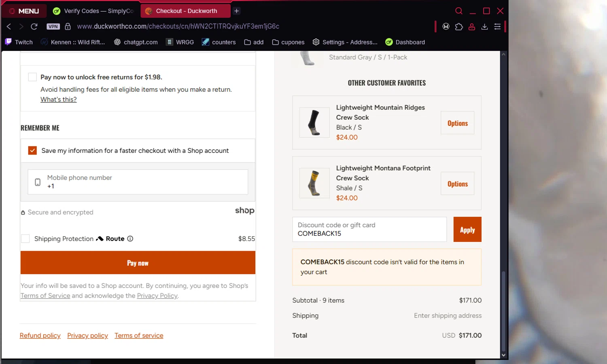This screenshot has height=364, width=607.
Task: Click the Route logo
Action: pos(110,239)
